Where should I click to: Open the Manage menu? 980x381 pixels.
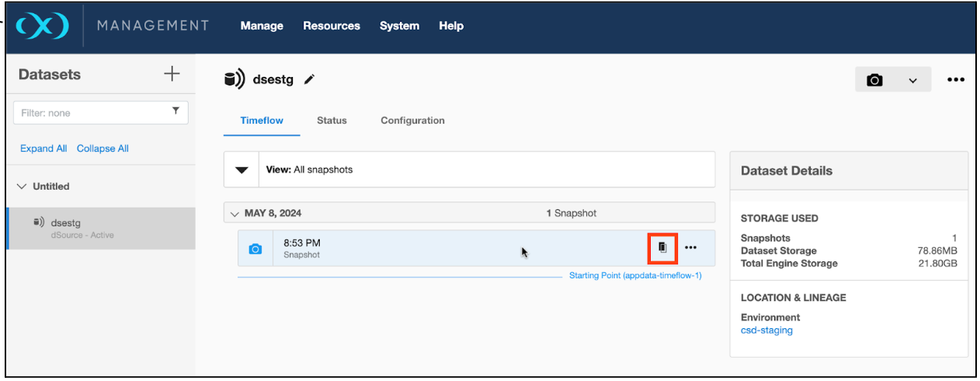(262, 26)
